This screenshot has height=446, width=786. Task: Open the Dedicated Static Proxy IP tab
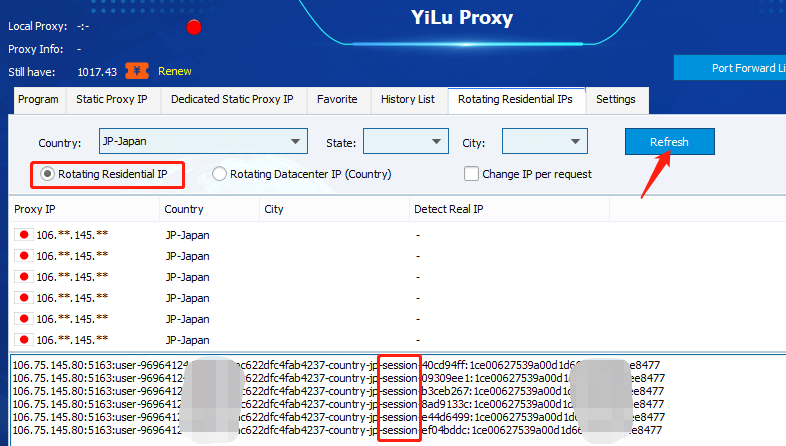[232, 99]
